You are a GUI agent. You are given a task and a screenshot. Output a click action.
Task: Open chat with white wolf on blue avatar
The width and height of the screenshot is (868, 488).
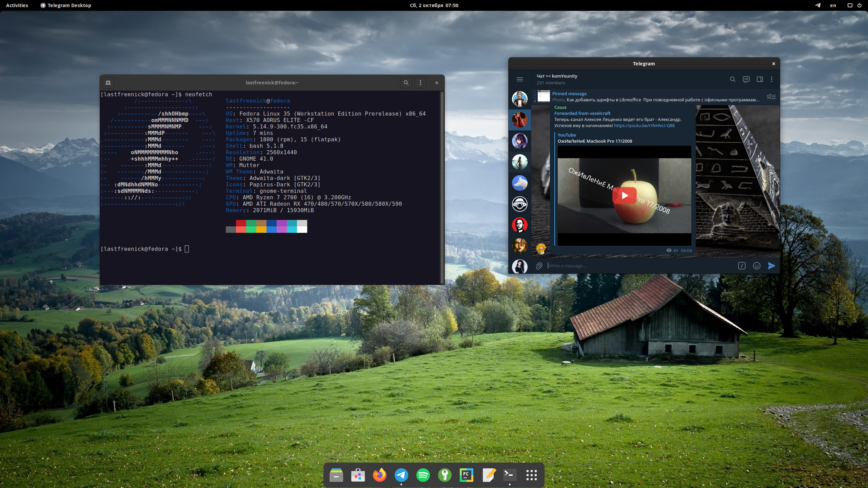pyautogui.click(x=519, y=183)
